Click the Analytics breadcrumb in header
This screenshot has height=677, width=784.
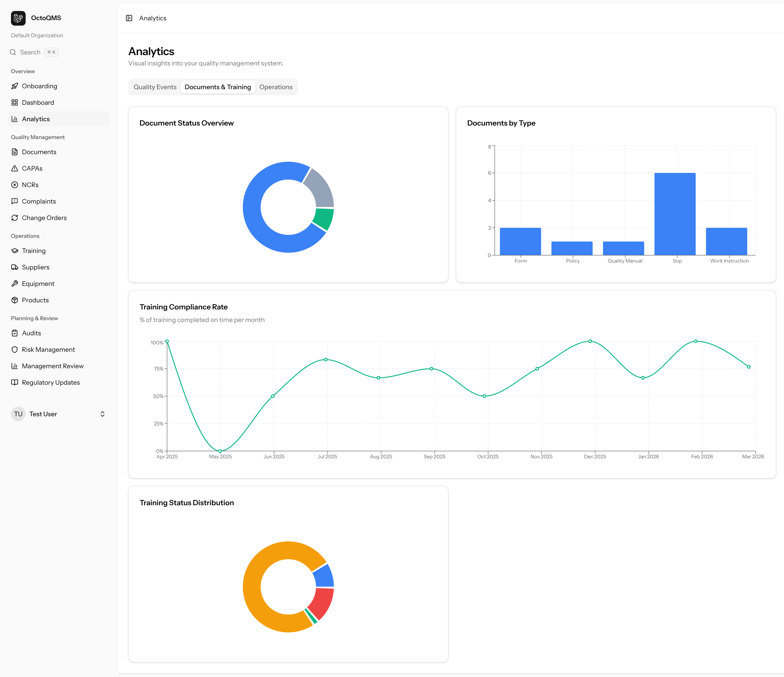pos(153,18)
